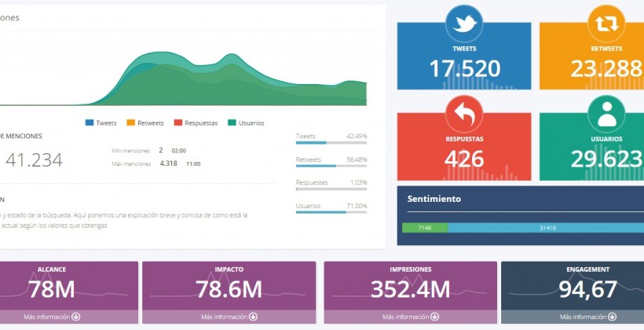Click the Sentimiento panel heading
This screenshot has height=330, width=644.
click(x=434, y=199)
